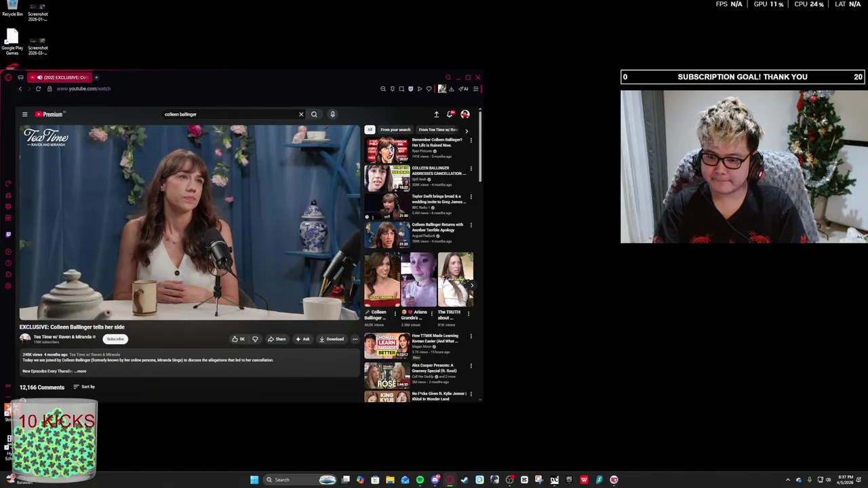Open the Ariana Grande's short thumbnail
Viewport: 868px width, 488px height.
click(418, 279)
